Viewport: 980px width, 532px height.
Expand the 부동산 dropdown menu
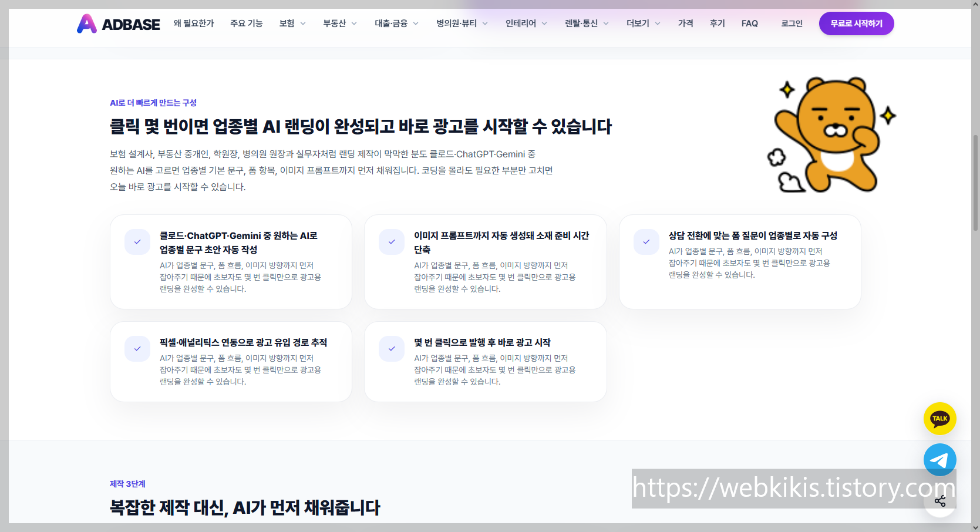[340, 23]
